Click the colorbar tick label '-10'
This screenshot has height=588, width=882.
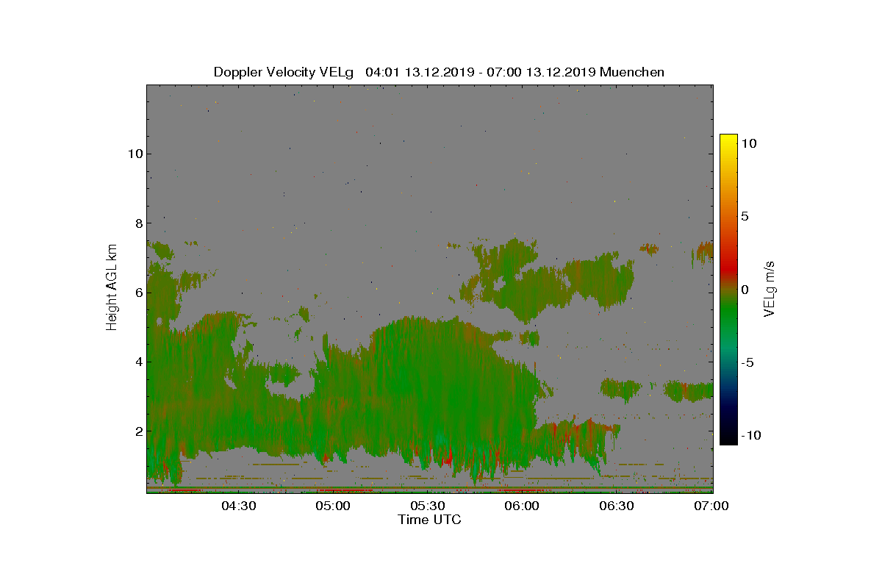[x=750, y=435]
